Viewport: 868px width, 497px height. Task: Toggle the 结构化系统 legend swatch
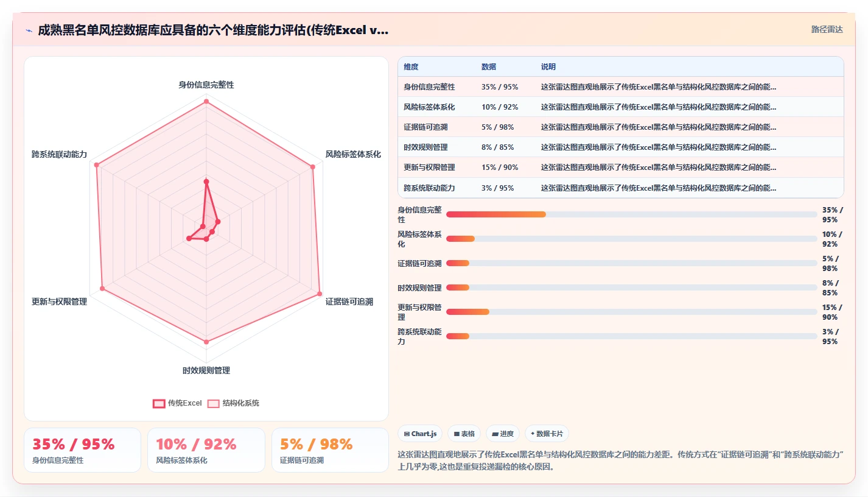(x=214, y=403)
